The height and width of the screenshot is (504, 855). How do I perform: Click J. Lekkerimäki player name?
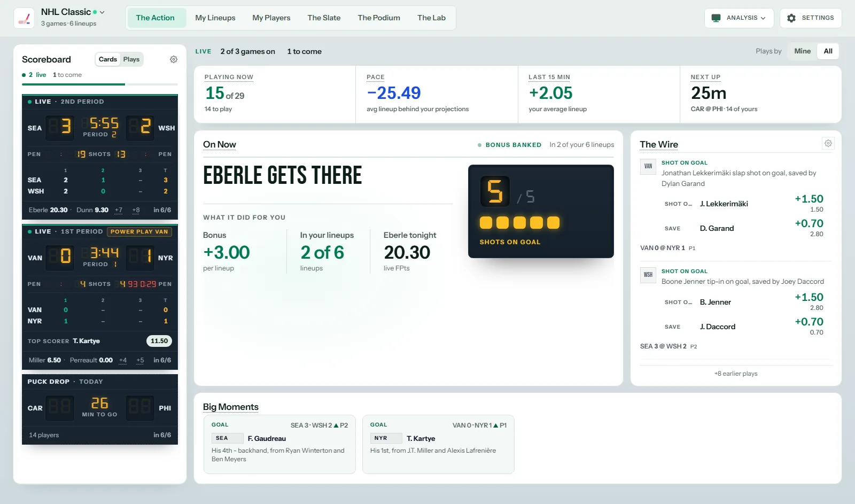724,204
